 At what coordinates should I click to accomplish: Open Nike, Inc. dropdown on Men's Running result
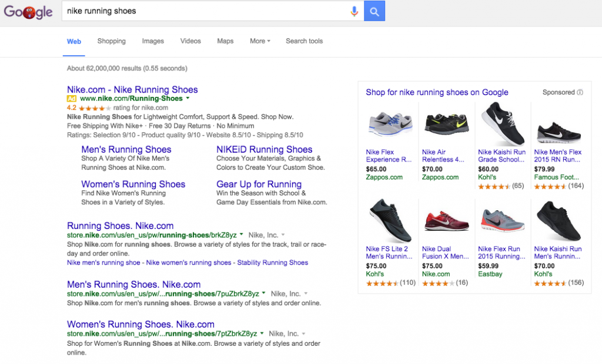(x=306, y=294)
